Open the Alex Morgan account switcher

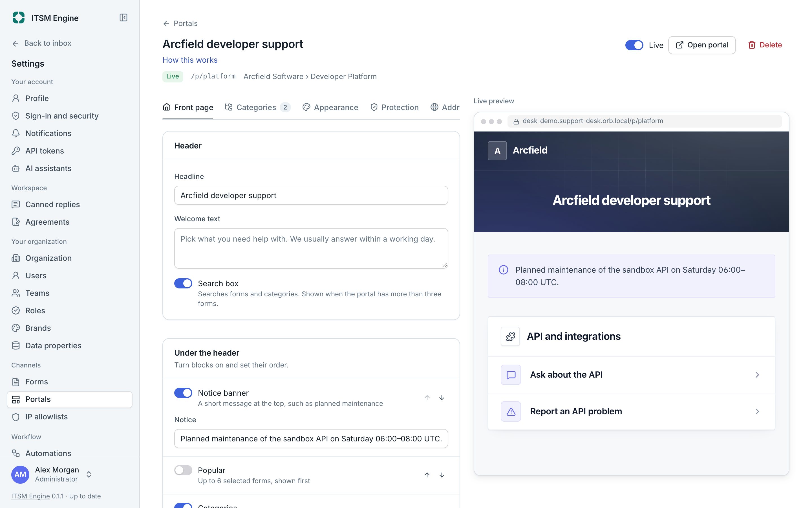click(89, 474)
